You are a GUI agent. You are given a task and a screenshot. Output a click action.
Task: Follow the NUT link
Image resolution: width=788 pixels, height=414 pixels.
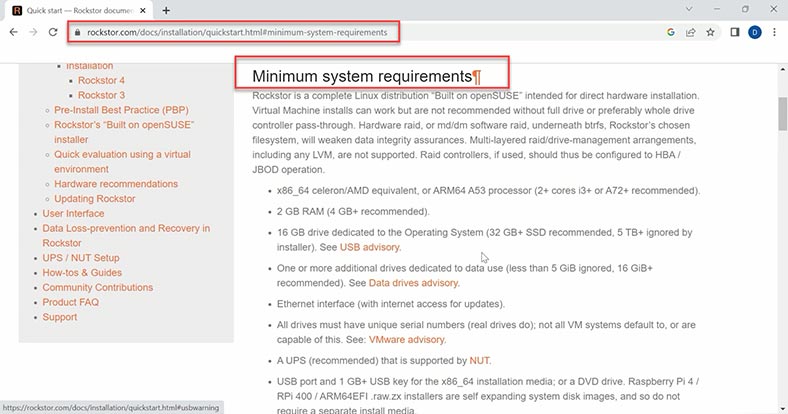coord(479,361)
